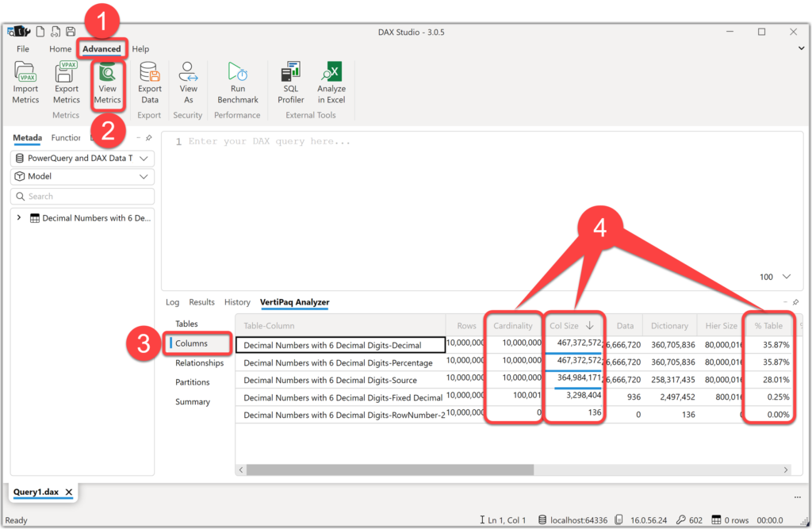Switch to the Home ribbon tab

(60, 48)
